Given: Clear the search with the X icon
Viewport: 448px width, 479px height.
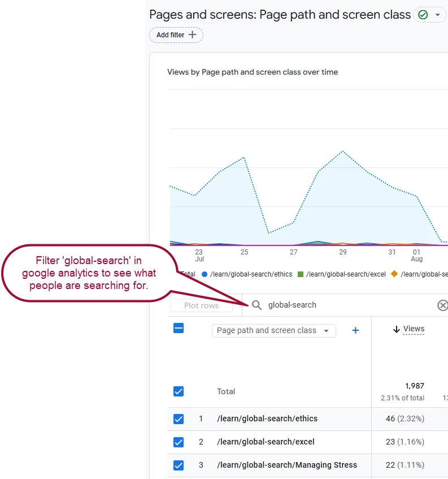Looking at the screenshot, I should click(442, 305).
